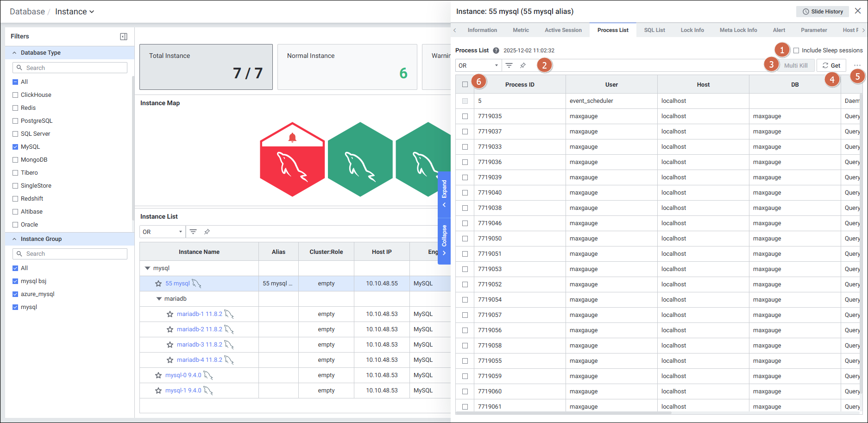Collapse the Filters sidebar panel icon
The height and width of the screenshot is (423, 868).
(124, 37)
